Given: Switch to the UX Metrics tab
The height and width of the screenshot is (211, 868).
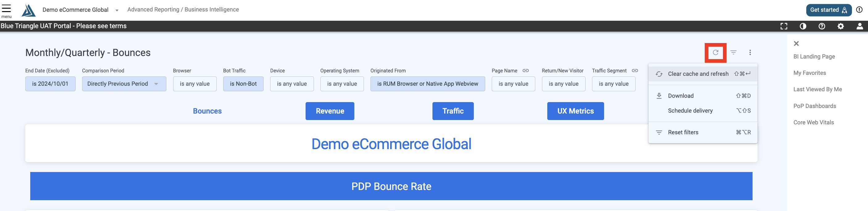Looking at the screenshot, I should (x=575, y=111).
